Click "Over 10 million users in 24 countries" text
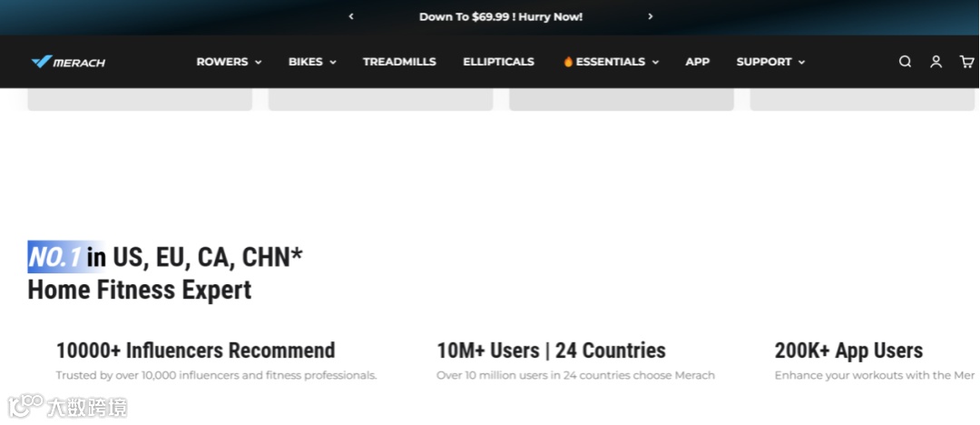980x425 pixels. 575,376
